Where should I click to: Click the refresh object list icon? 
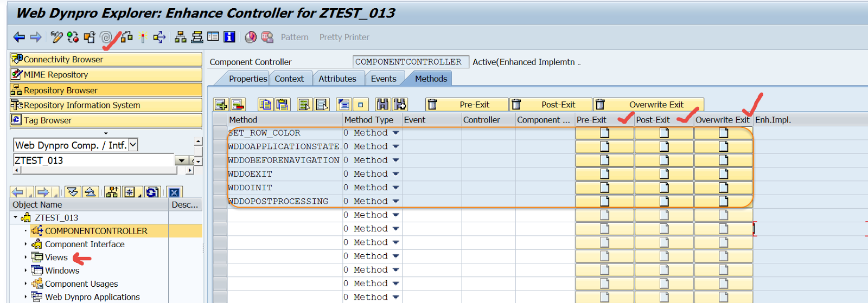click(x=152, y=192)
